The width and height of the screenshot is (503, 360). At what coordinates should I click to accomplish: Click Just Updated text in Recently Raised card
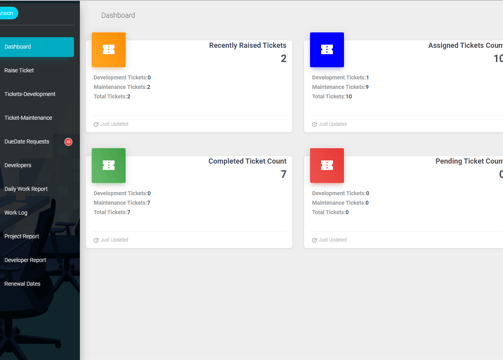[114, 124]
